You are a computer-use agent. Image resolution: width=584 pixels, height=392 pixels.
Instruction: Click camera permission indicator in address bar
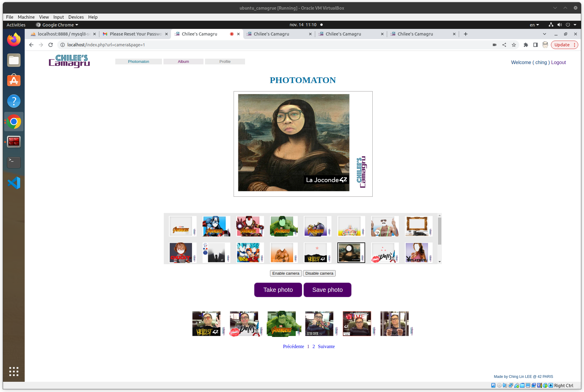pyautogui.click(x=494, y=45)
